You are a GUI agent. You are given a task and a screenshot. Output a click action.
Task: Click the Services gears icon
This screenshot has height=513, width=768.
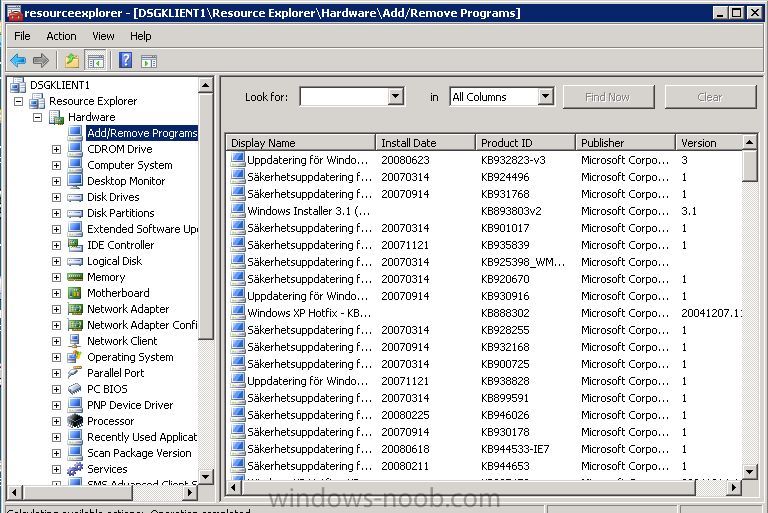click(75, 469)
